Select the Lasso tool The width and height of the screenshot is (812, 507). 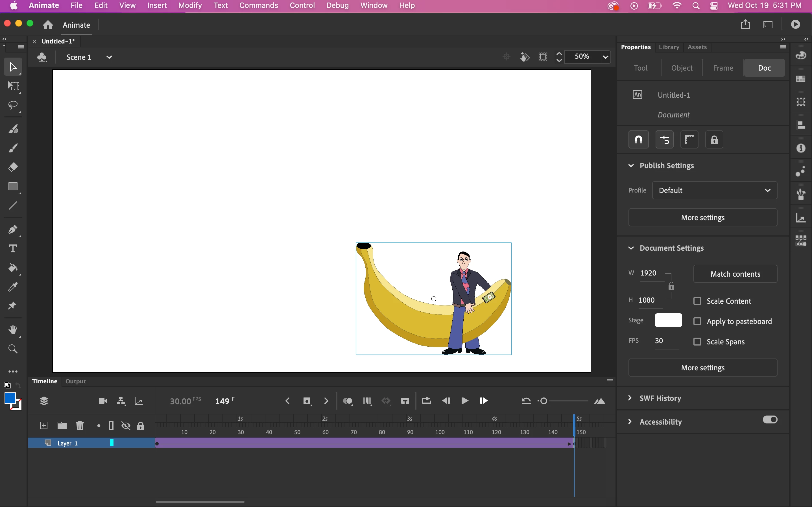click(x=13, y=105)
